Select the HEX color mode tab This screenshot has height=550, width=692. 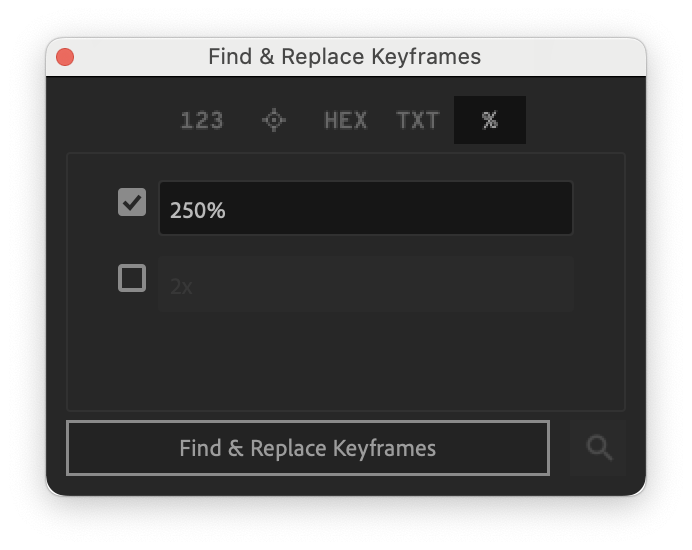(346, 120)
